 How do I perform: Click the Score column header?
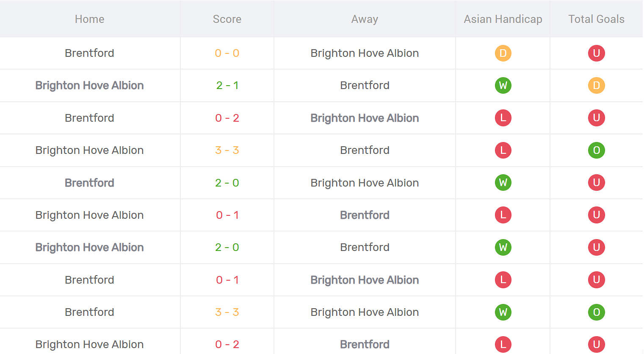point(227,19)
